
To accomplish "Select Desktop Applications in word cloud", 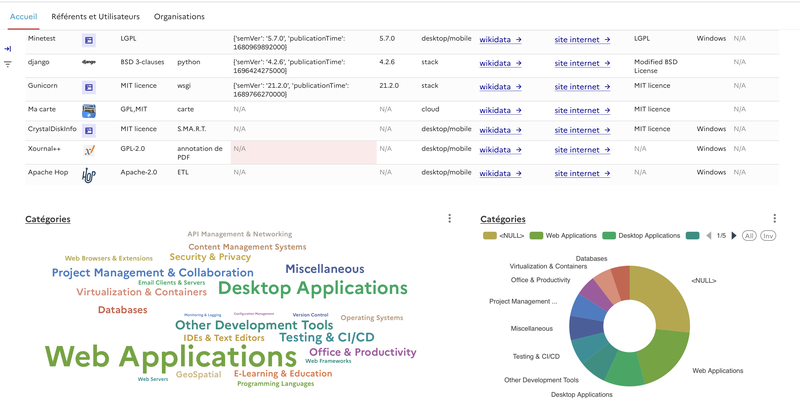I will pyautogui.click(x=313, y=289).
